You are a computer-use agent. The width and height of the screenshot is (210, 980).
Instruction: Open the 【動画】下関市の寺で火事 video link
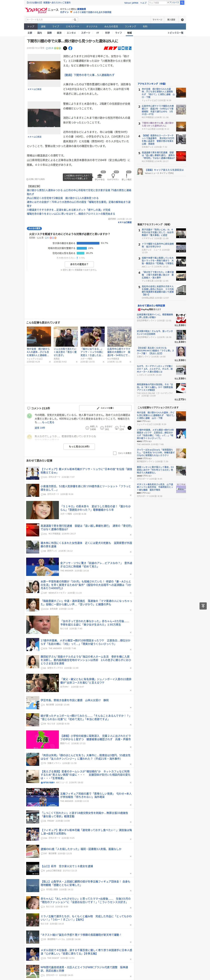[89, 75]
